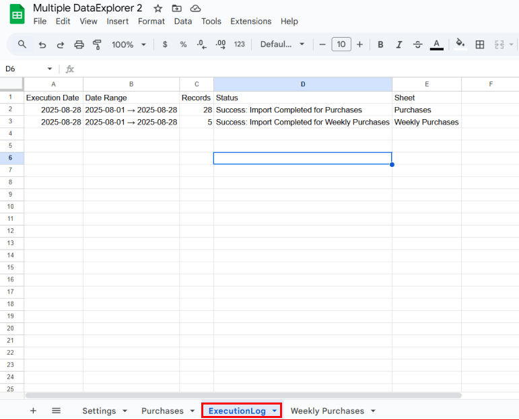Open the Name box dropdown arrow

[50, 69]
